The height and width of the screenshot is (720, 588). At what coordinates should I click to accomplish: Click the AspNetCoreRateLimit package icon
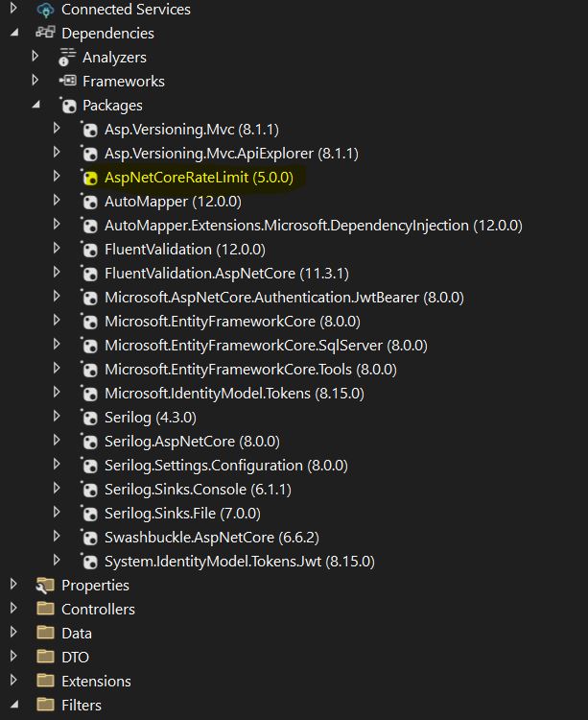click(x=89, y=178)
